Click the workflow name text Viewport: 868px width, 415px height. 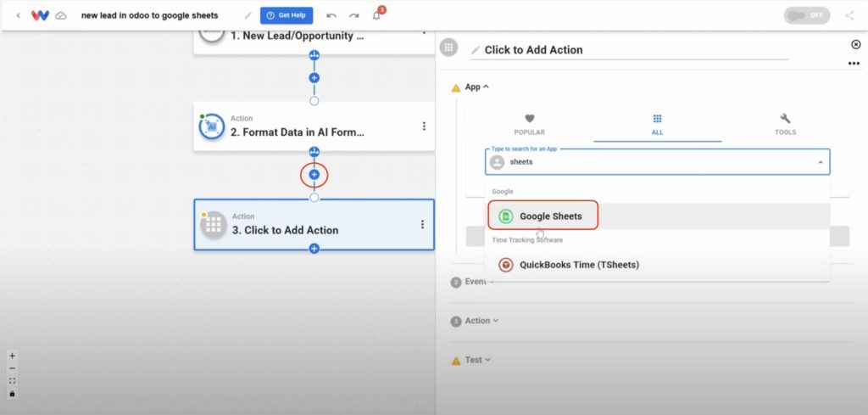pyautogui.click(x=149, y=15)
